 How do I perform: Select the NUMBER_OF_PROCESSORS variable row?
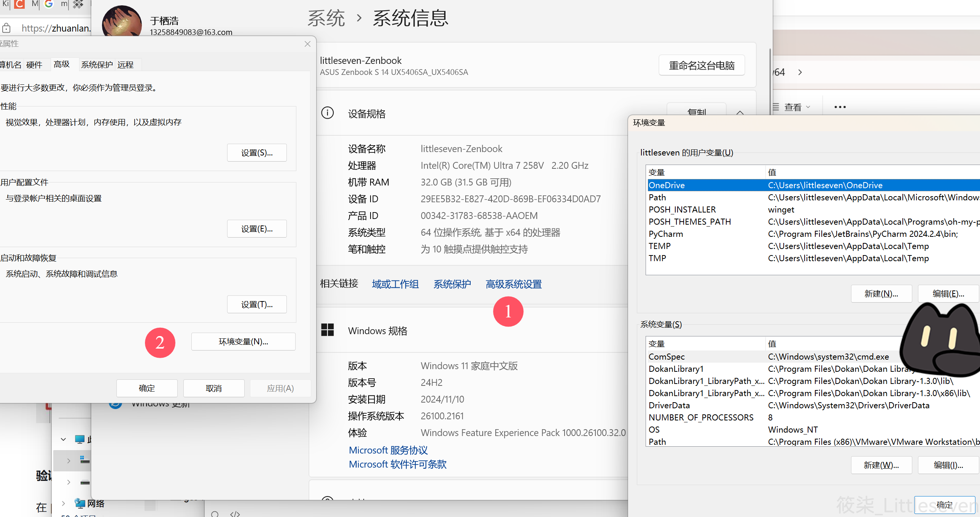(813, 417)
